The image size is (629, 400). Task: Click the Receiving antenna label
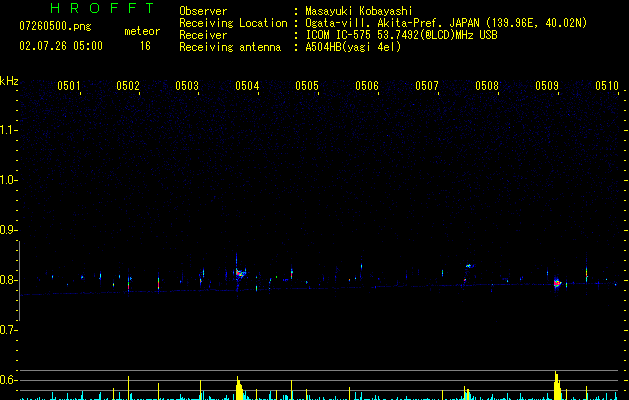(x=230, y=47)
